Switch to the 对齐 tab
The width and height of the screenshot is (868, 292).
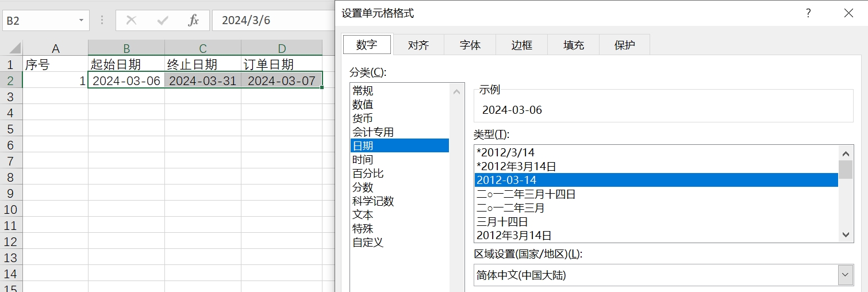click(418, 45)
